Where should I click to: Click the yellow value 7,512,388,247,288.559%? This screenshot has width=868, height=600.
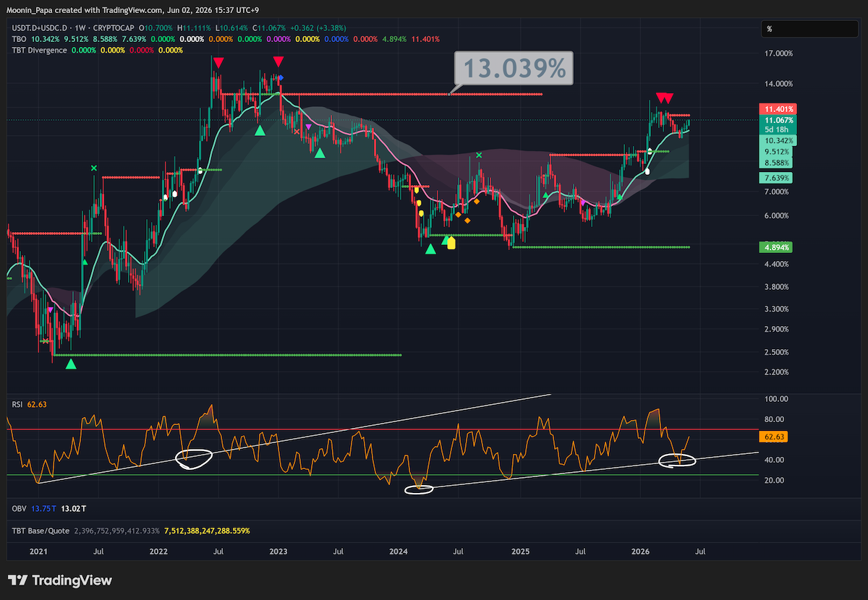click(x=207, y=531)
